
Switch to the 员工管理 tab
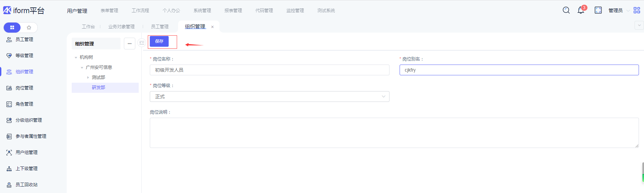pyautogui.click(x=160, y=27)
